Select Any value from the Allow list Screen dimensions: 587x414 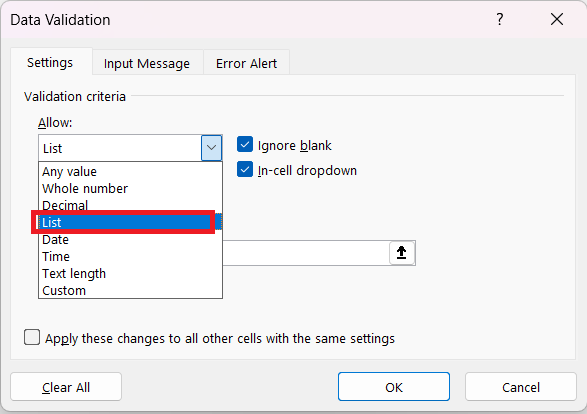click(x=130, y=171)
